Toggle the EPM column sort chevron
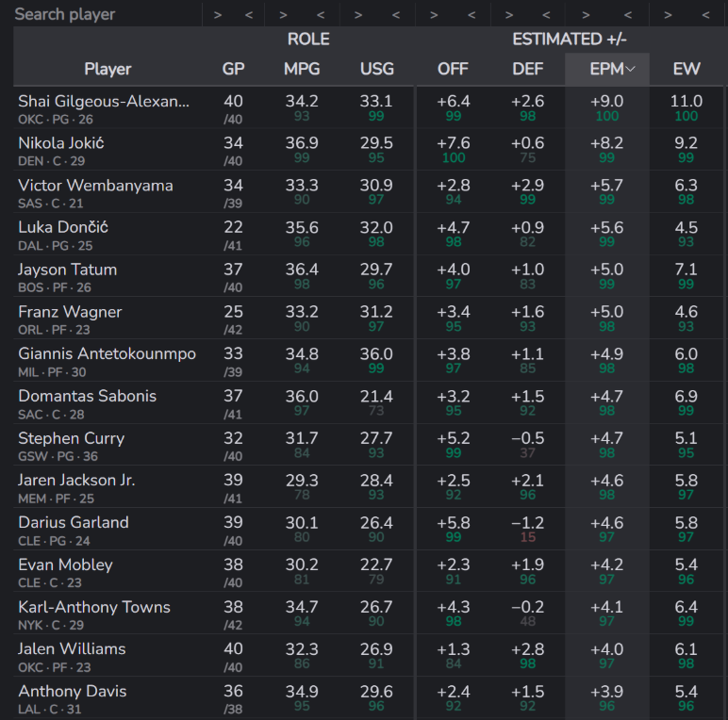 tap(631, 69)
